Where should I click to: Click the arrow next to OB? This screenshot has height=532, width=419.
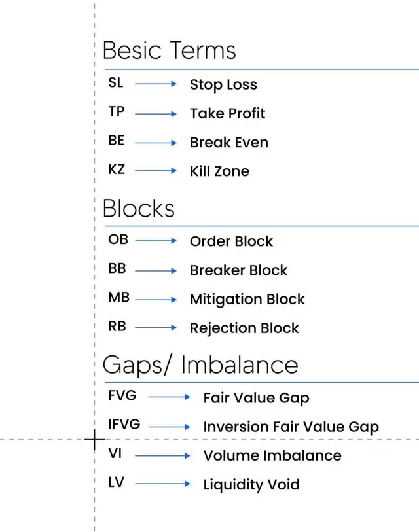156,241
